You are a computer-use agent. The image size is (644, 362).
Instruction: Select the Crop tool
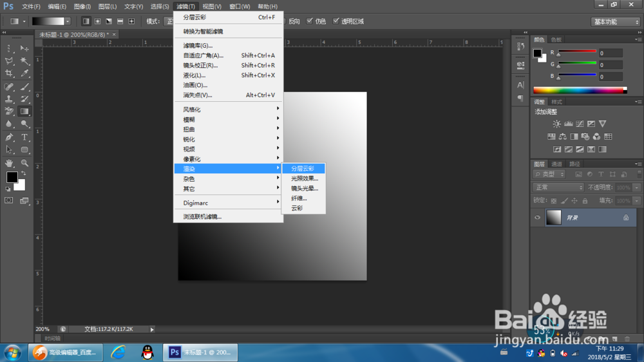pos(9,73)
